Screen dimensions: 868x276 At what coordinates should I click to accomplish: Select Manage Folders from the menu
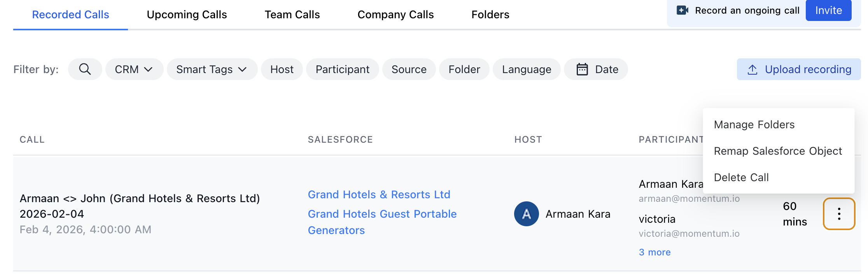pos(754,124)
